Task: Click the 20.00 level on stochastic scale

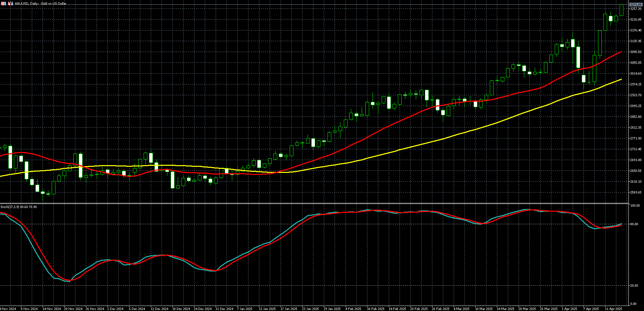Action: click(635, 286)
